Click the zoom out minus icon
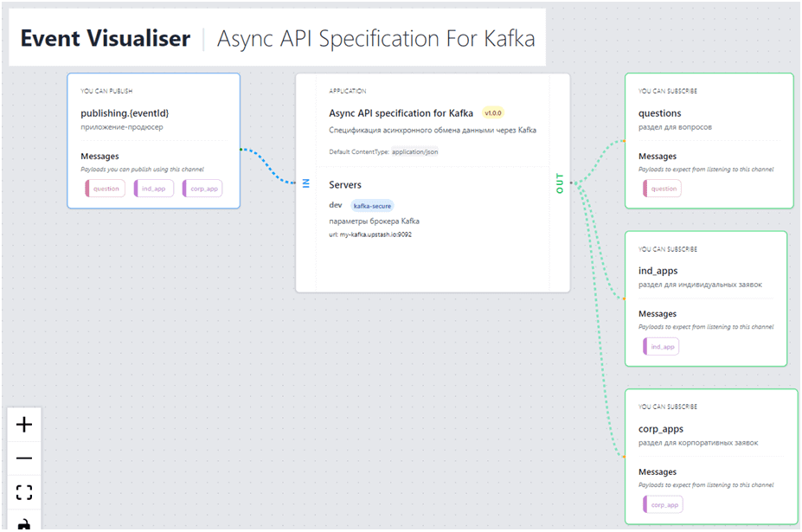Screen dimensions: 802x532 [24, 458]
